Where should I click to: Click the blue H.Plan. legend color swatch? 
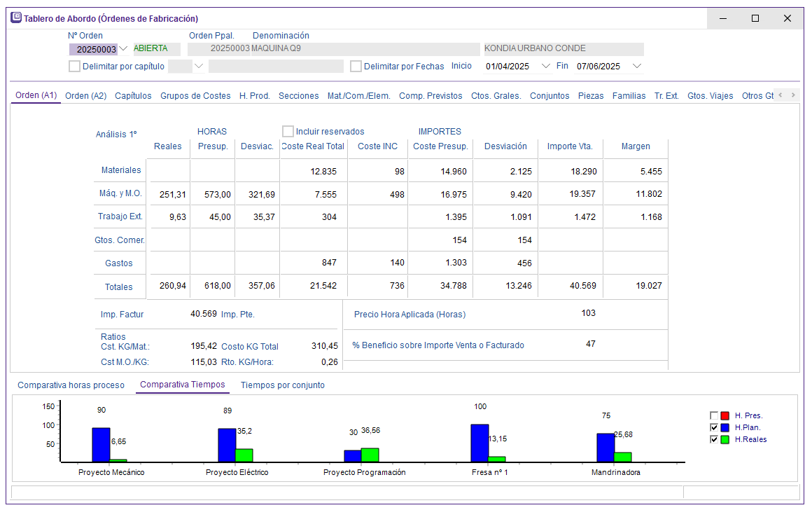tap(725, 427)
